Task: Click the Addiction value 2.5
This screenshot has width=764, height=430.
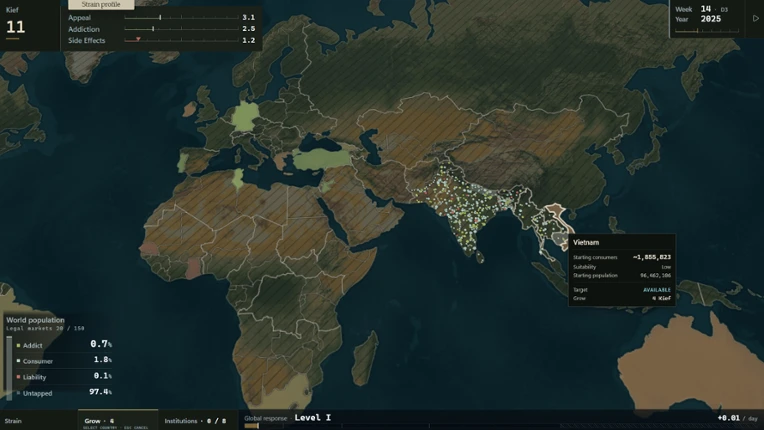Action: pyautogui.click(x=248, y=29)
